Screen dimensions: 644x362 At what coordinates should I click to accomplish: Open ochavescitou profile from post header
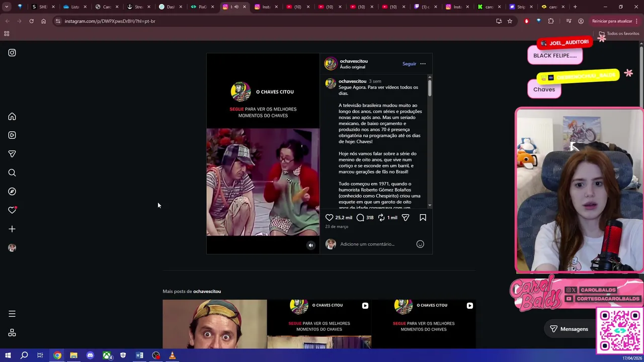(x=354, y=61)
